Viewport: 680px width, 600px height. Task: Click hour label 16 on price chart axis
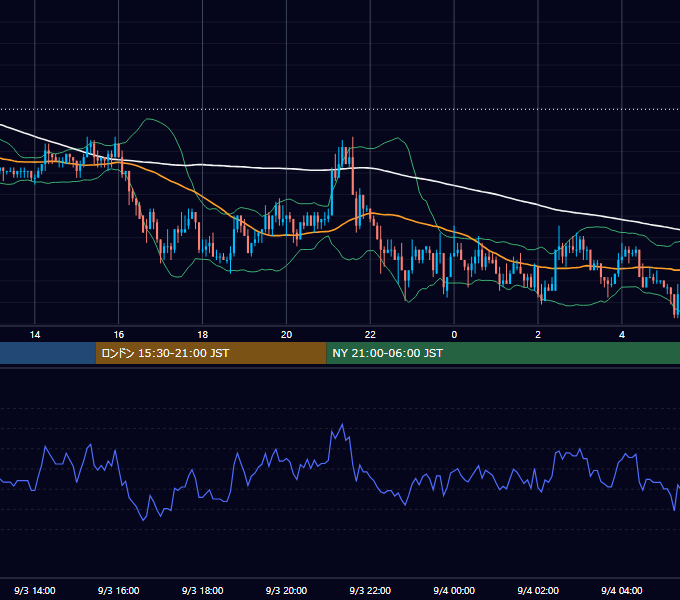[x=119, y=335]
